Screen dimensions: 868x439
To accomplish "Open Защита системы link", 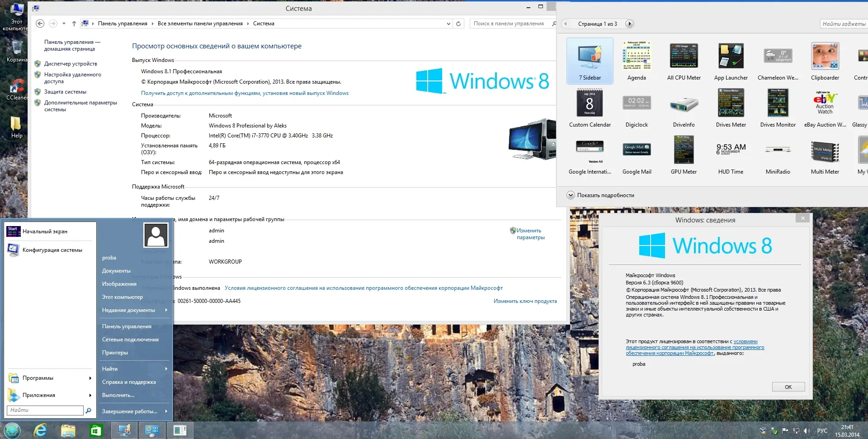I will click(65, 92).
